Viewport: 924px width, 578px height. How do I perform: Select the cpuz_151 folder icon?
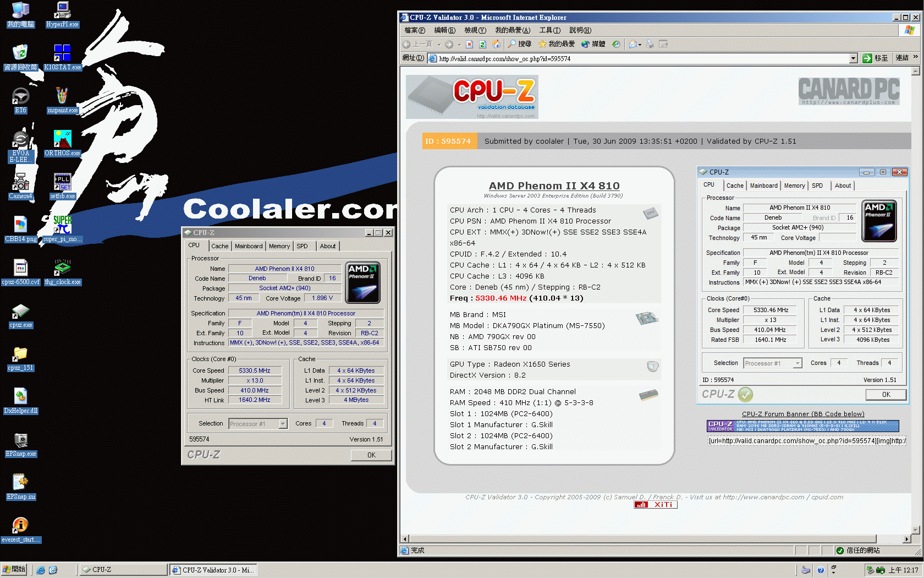point(20,358)
